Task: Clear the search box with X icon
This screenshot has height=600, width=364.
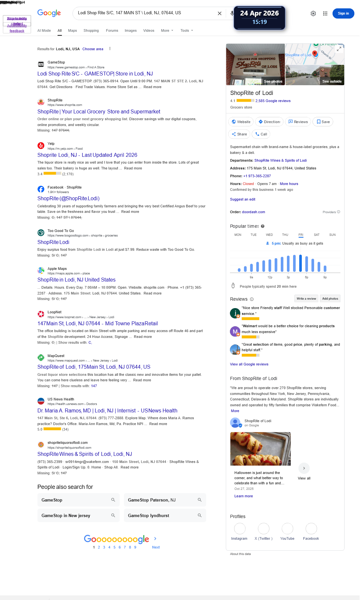Action: 220,13
